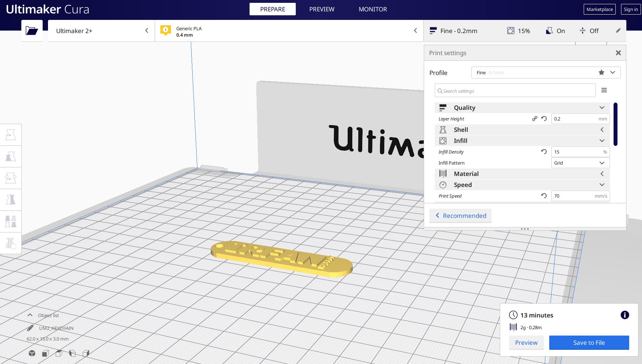Click the Layer Height link chain icon
Image resolution: width=642 pixels, height=364 pixels.
[x=535, y=119]
